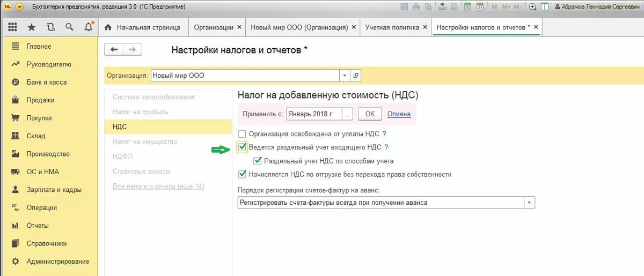Toggle Начисляется НДС по отгрузке checkbox
This screenshot has width=644, height=276.
[243, 174]
